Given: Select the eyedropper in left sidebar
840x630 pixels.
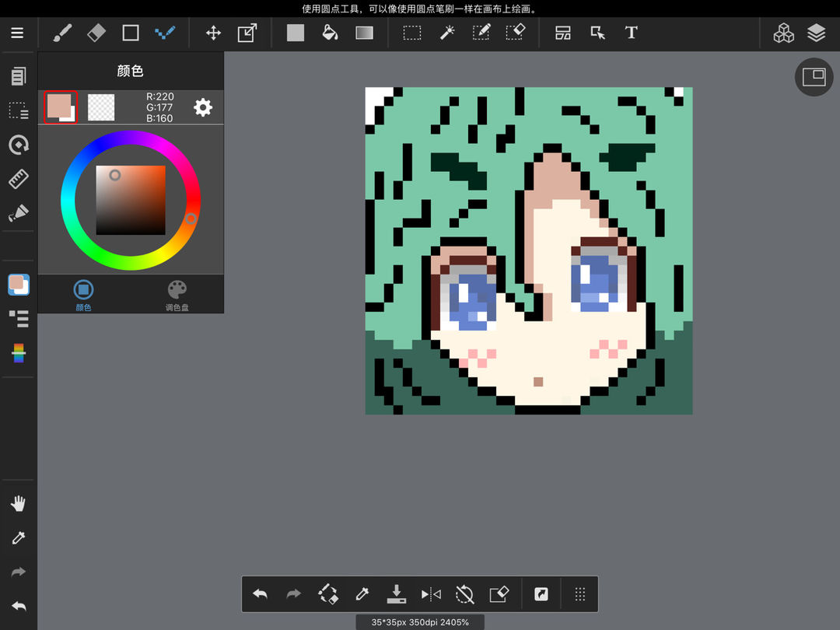Looking at the screenshot, I should (18, 537).
